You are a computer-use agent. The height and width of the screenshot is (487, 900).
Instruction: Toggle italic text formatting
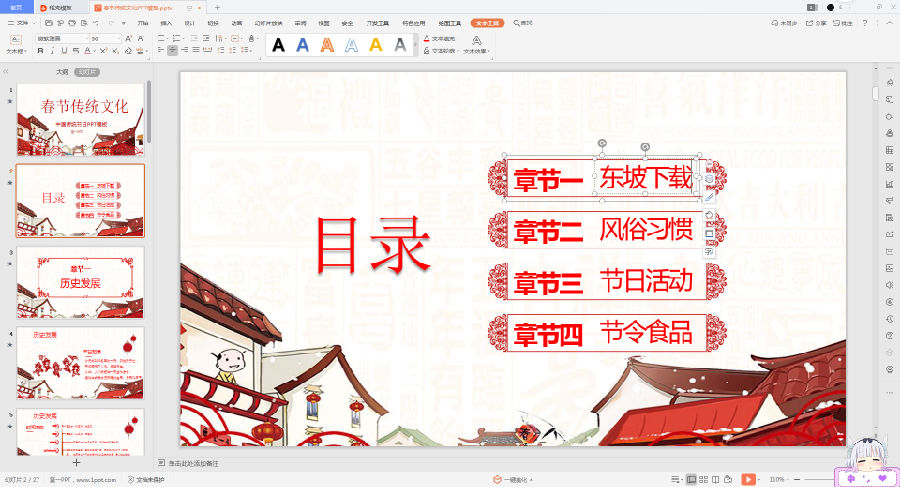(52, 51)
